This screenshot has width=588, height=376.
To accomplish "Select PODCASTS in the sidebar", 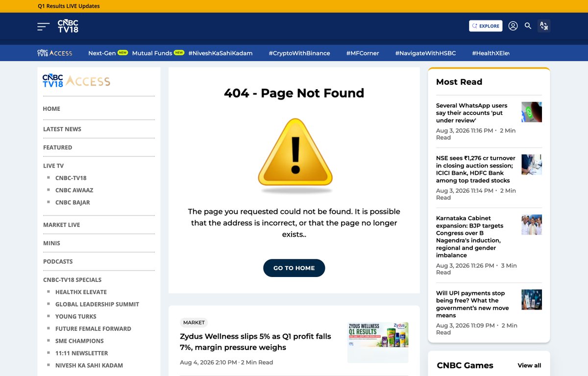I will point(58,262).
